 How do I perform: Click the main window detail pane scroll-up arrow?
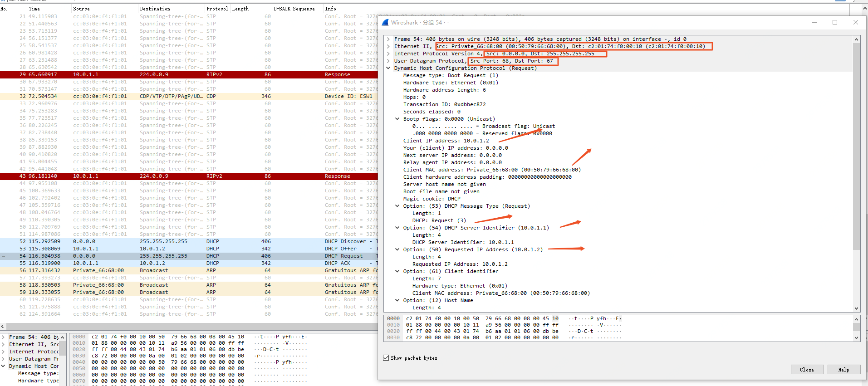63,337
